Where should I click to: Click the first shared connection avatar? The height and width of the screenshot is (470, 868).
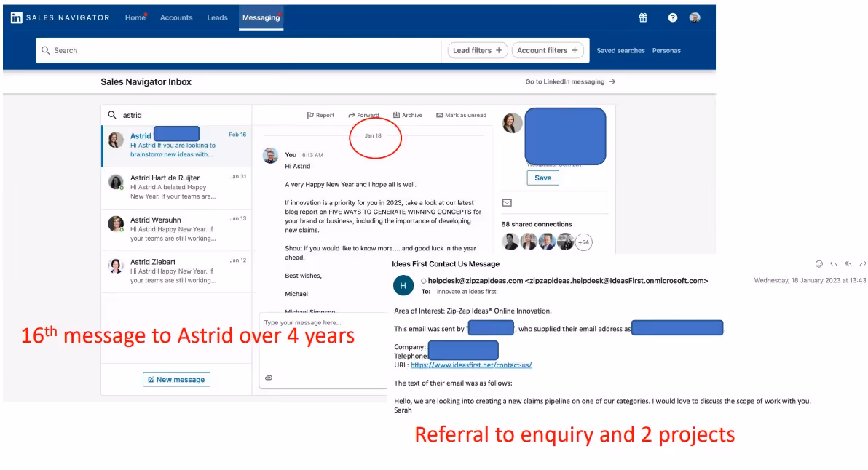click(x=510, y=242)
